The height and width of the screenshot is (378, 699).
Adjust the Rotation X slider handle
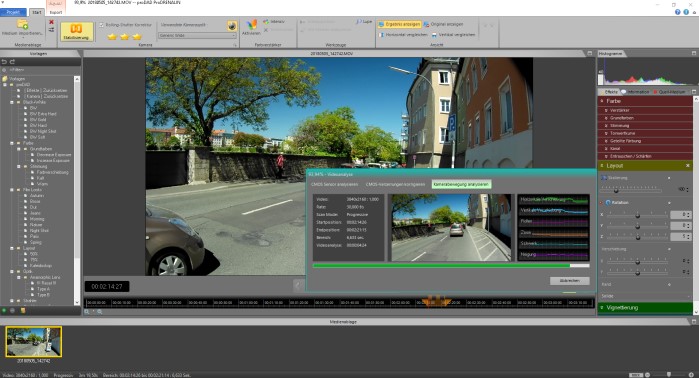pos(637,215)
